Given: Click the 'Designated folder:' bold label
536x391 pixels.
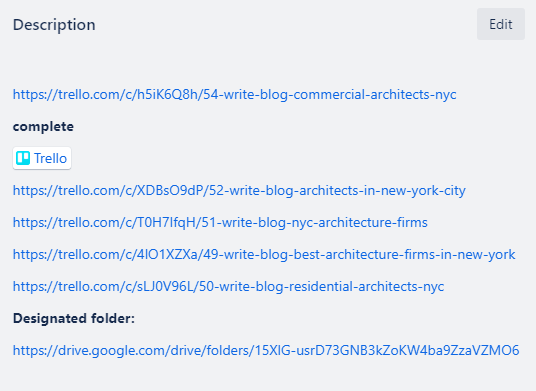Looking at the screenshot, I should point(74,319).
